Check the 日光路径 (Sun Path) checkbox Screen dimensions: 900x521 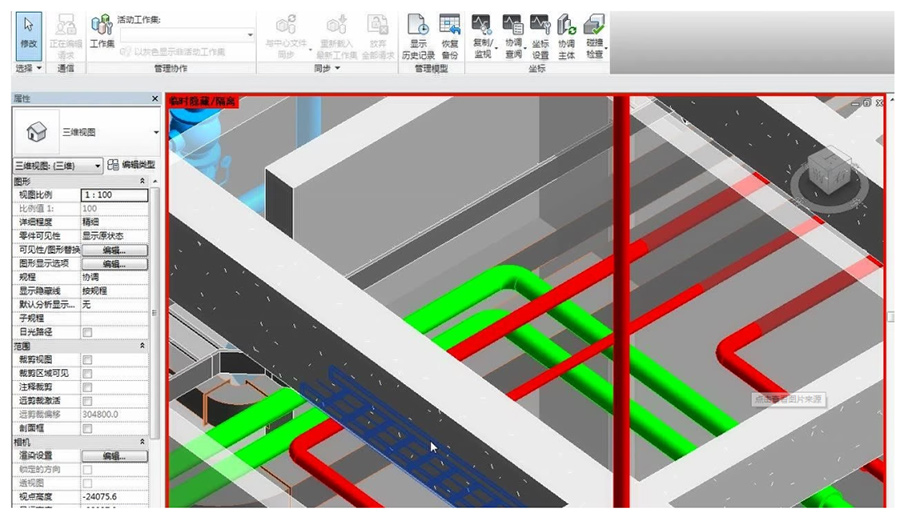click(87, 332)
